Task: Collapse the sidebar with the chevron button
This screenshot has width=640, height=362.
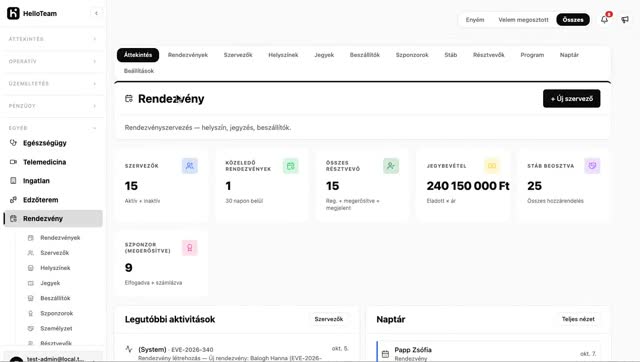Action: (x=96, y=13)
